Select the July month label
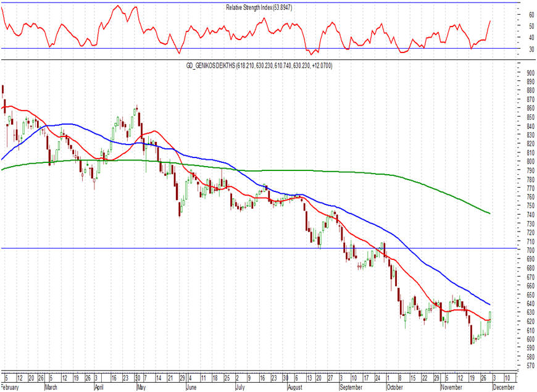Viewport: 537px width, 392px height. coord(240,387)
